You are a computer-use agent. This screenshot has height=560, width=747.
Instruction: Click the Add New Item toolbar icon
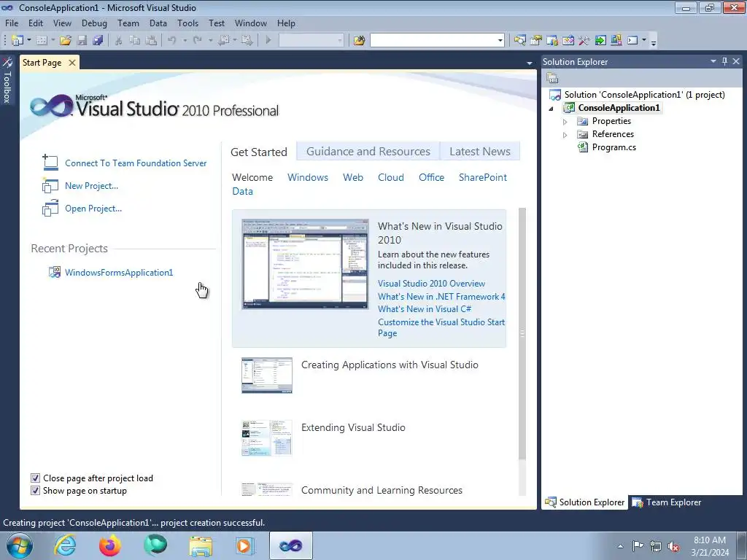pyautogui.click(x=42, y=41)
